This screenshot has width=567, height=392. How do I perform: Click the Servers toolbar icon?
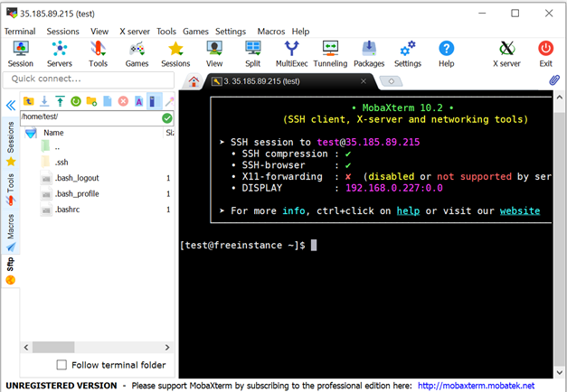(60, 54)
